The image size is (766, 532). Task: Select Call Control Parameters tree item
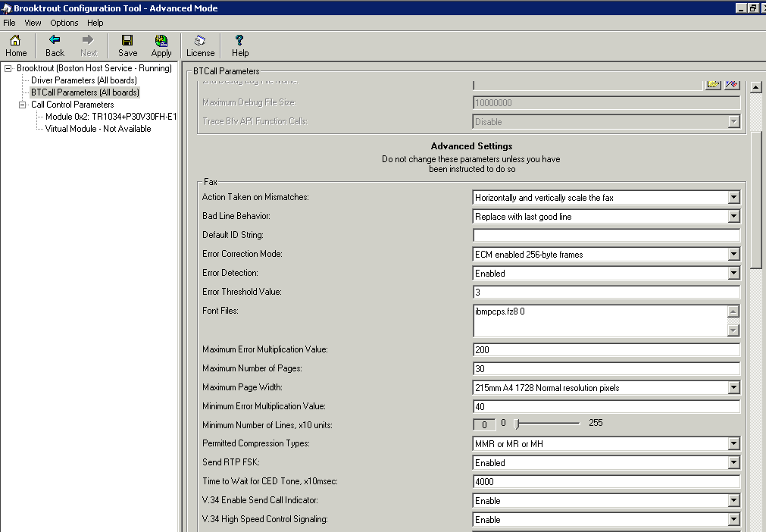tap(72, 105)
